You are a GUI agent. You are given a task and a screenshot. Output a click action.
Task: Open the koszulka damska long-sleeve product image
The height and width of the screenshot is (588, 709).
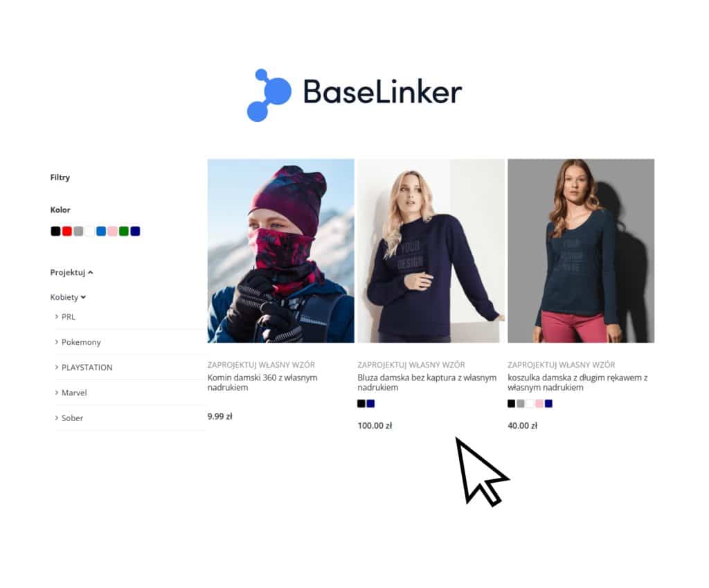pos(581,251)
